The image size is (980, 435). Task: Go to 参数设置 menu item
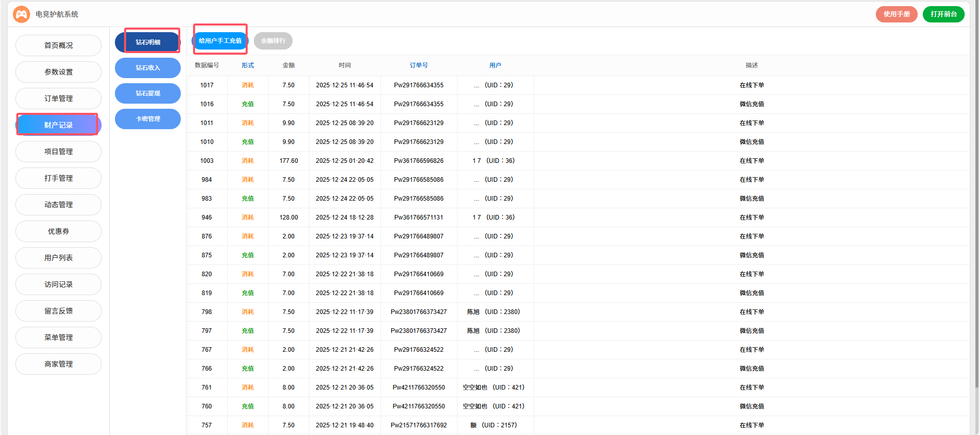tap(58, 72)
